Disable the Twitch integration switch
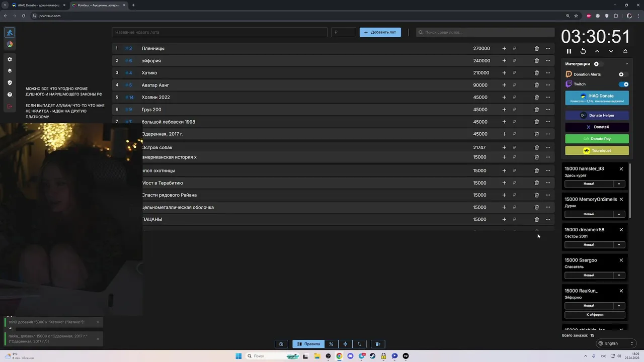 pos(624,84)
